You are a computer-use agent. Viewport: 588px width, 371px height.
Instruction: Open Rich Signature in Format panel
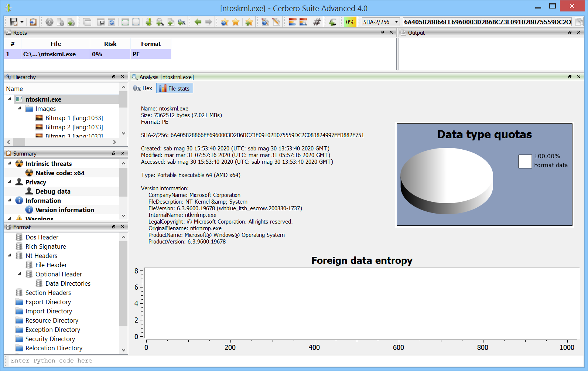tap(45, 246)
